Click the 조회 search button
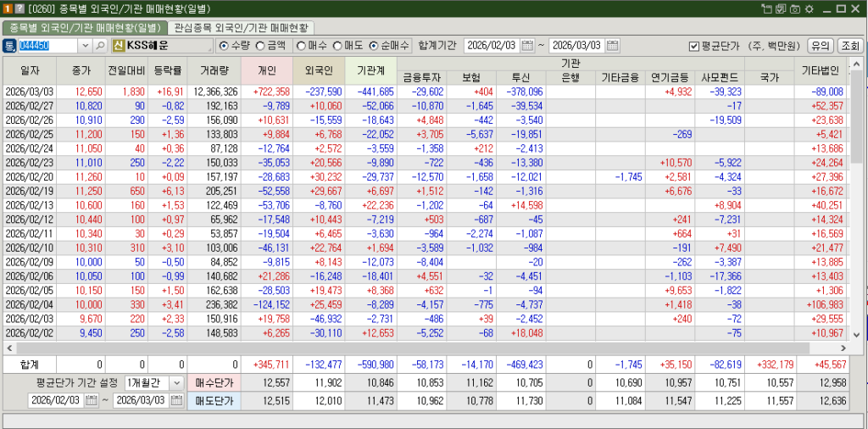 849,45
